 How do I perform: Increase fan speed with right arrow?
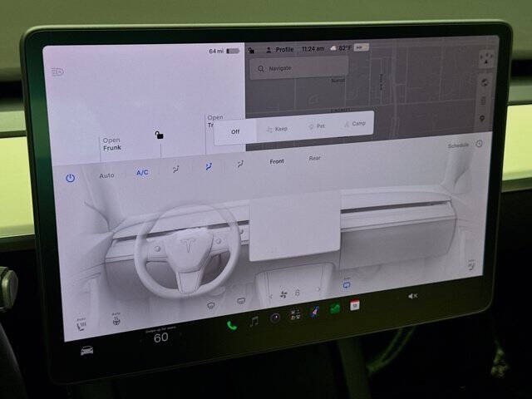tap(318, 289)
